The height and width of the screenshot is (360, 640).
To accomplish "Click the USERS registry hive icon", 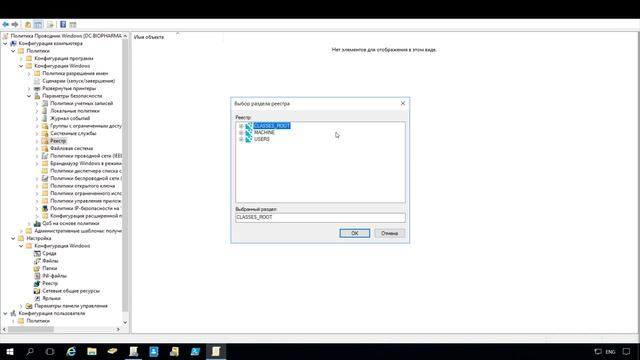I will 249,139.
